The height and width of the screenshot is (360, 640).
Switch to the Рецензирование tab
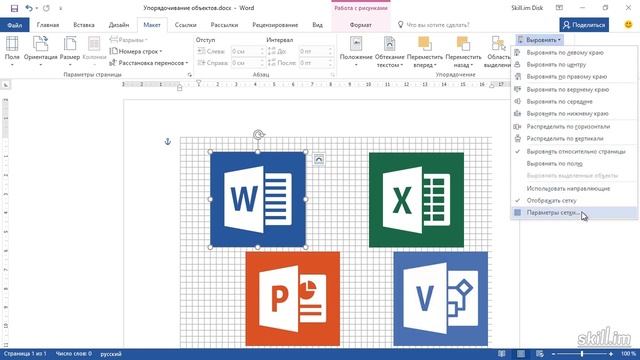click(275, 25)
